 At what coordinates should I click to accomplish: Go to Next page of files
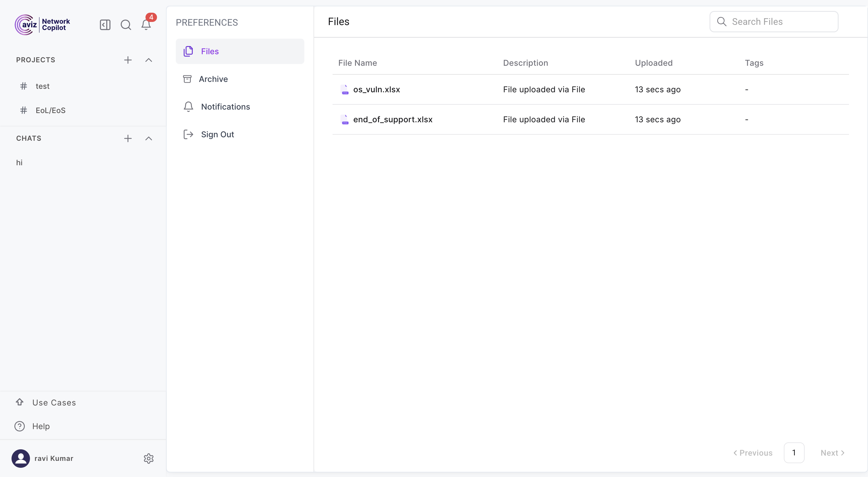click(832, 453)
